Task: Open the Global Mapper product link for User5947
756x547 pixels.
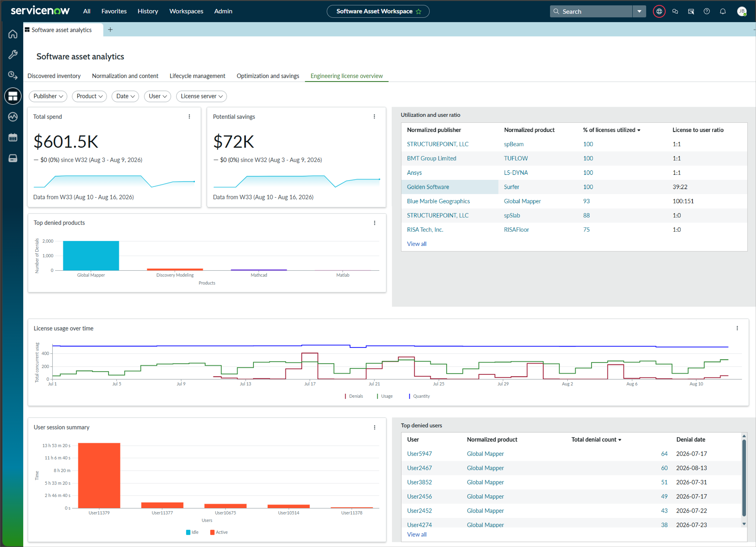Action: coord(485,454)
